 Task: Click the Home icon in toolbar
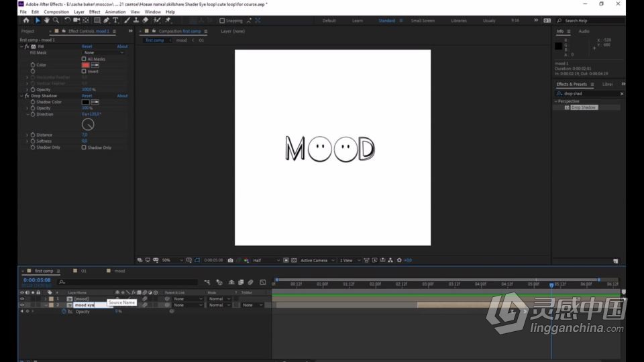click(26, 20)
